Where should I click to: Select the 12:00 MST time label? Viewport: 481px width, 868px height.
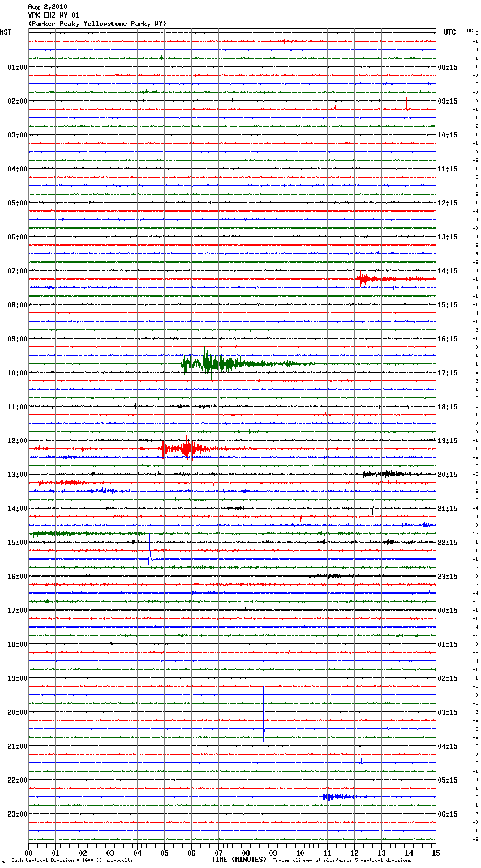click(18, 441)
